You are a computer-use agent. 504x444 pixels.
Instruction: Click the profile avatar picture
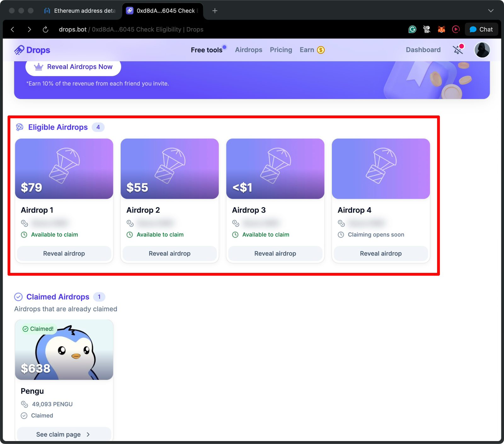coord(482,50)
